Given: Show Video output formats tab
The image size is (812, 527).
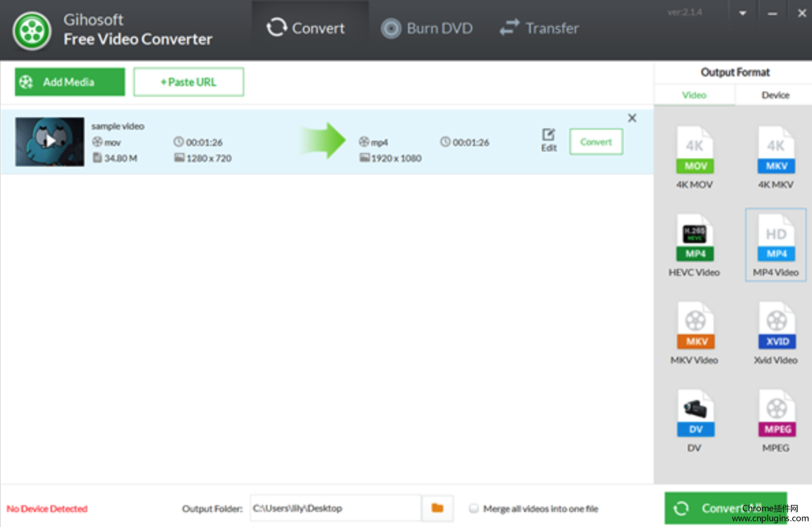Looking at the screenshot, I should pos(694,95).
